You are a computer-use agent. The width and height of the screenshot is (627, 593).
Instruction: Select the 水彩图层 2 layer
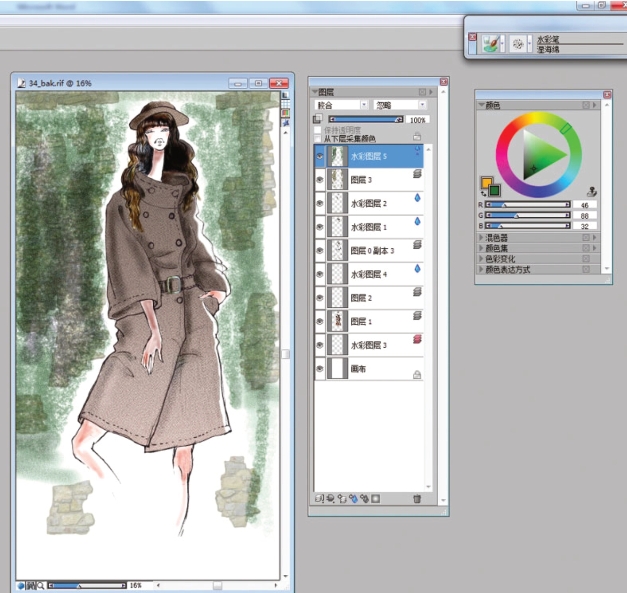pyautogui.click(x=368, y=203)
